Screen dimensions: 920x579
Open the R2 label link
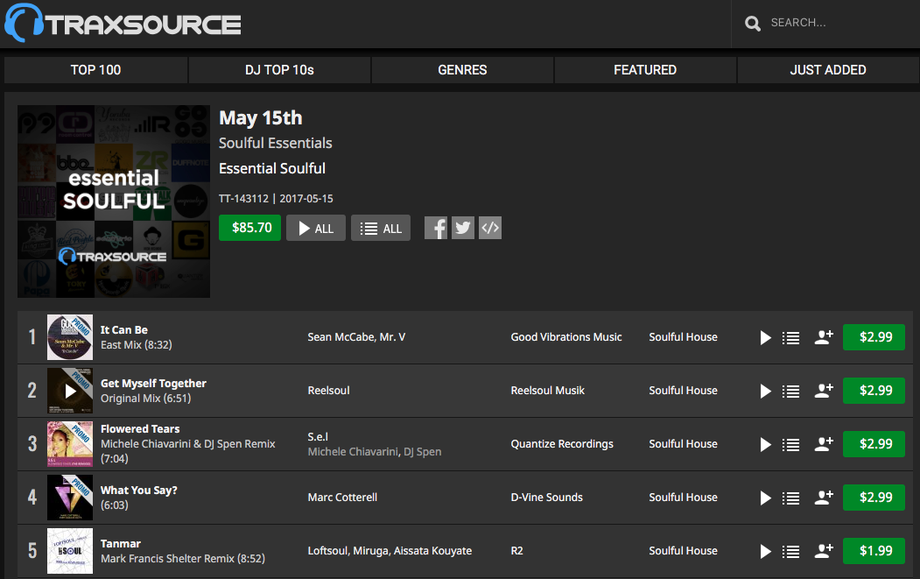517,551
